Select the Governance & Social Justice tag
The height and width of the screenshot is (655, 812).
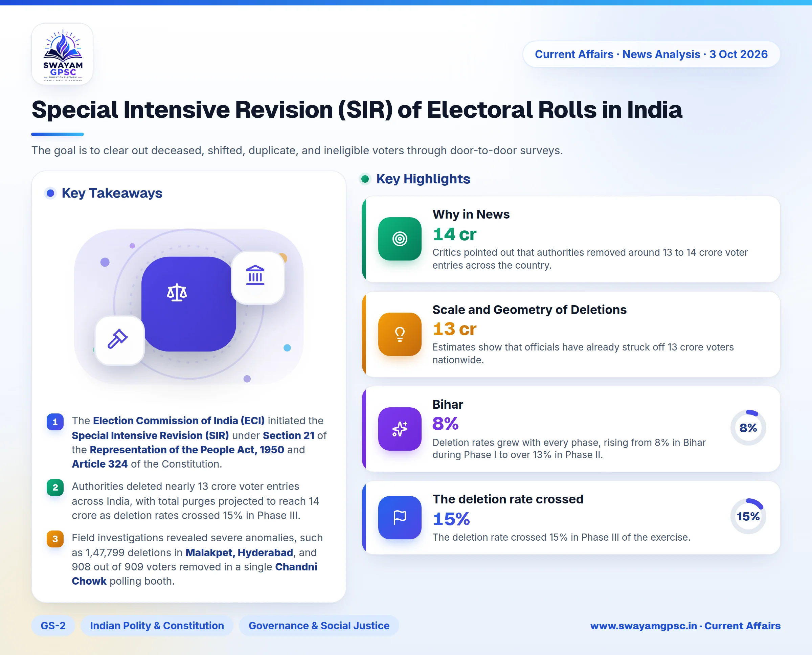319,626
